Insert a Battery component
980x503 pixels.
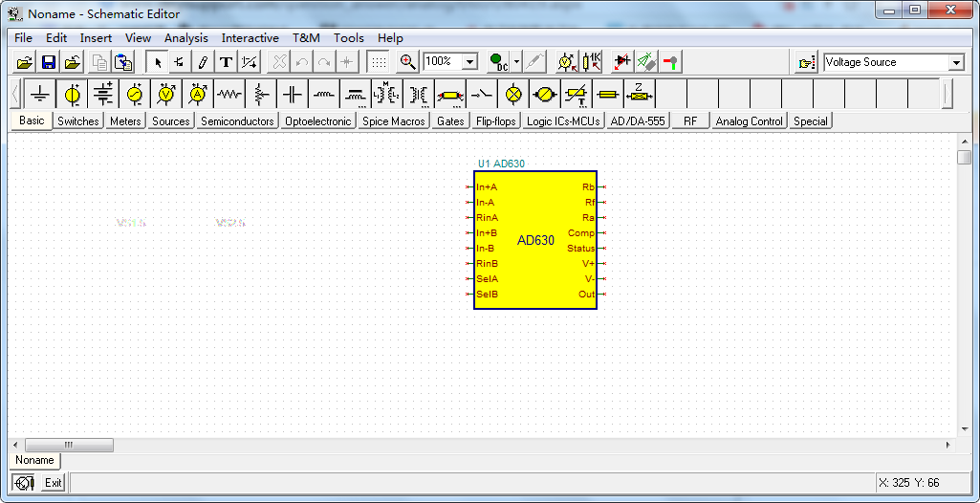click(103, 95)
